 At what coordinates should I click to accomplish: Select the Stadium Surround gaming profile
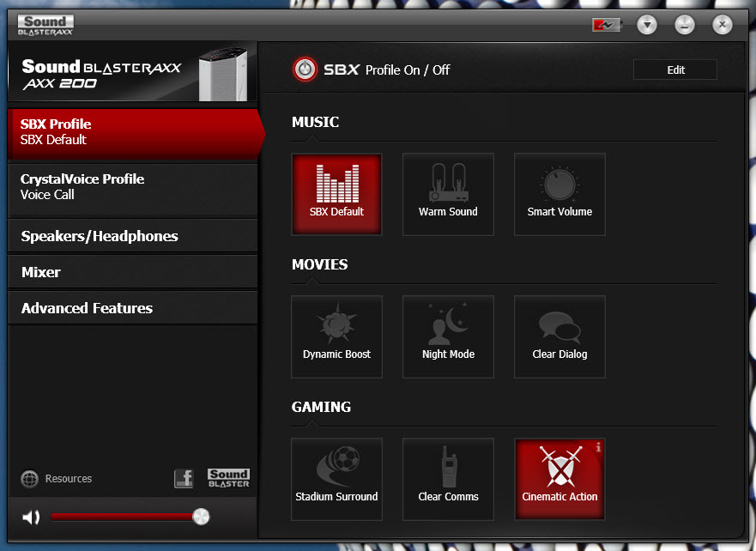pos(336,479)
